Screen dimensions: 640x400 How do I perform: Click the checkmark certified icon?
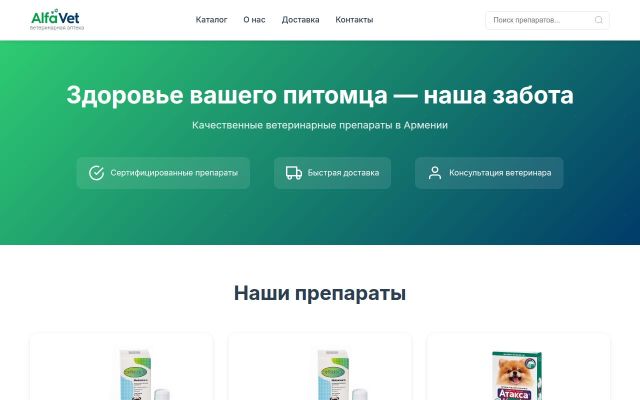pos(97,173)
